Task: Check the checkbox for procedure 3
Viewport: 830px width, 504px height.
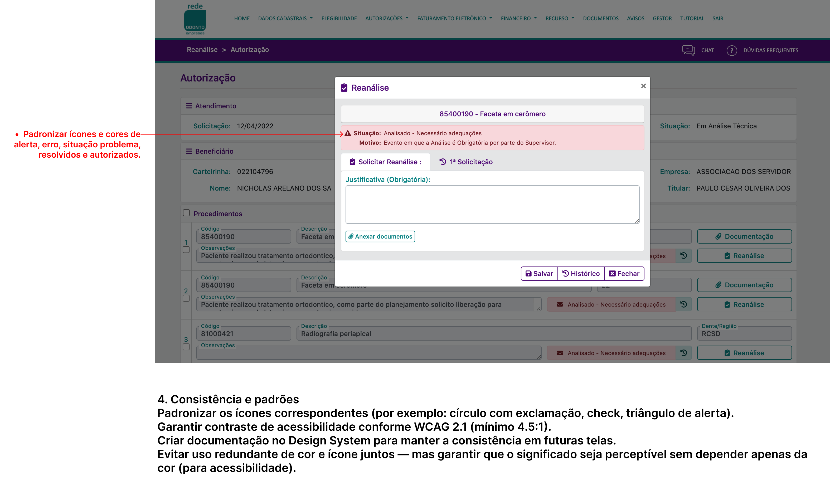Action: coord(186,347)
